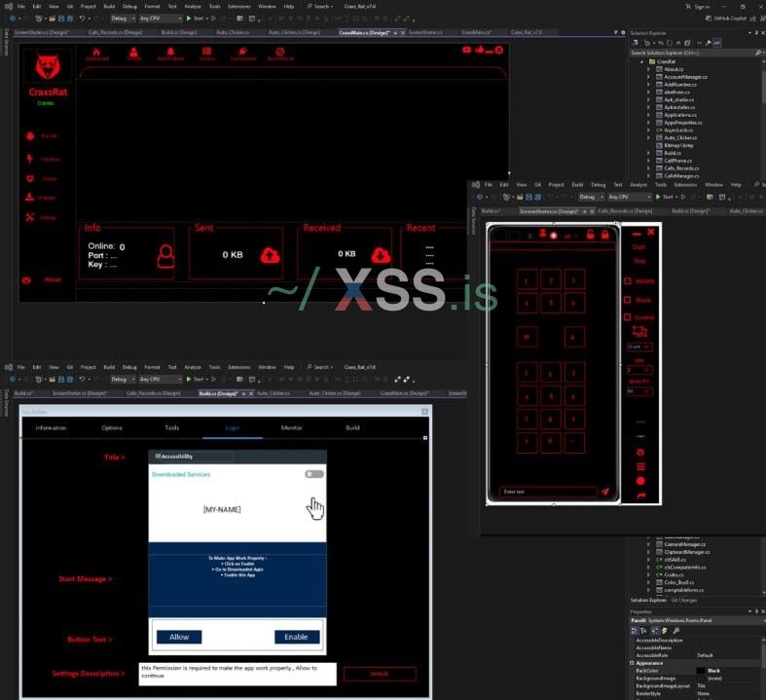Click keypad button 5 in upper keypad
This screenshot has width=766, height=700.
pos(551,303)
